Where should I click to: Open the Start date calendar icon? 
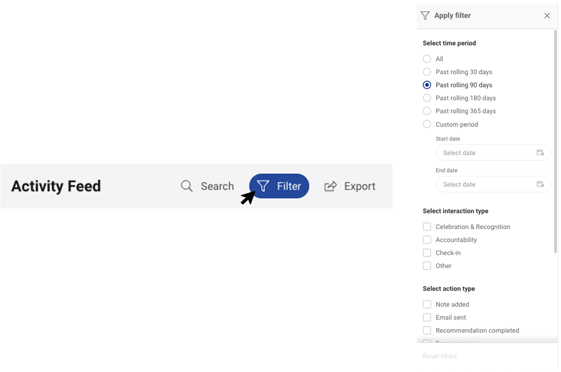(x=540, y=153)
